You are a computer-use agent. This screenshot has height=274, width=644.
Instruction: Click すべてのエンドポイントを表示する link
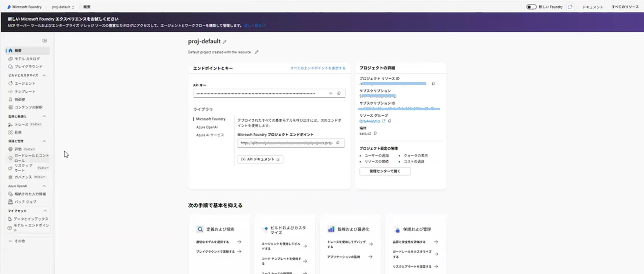pos(318,68)
